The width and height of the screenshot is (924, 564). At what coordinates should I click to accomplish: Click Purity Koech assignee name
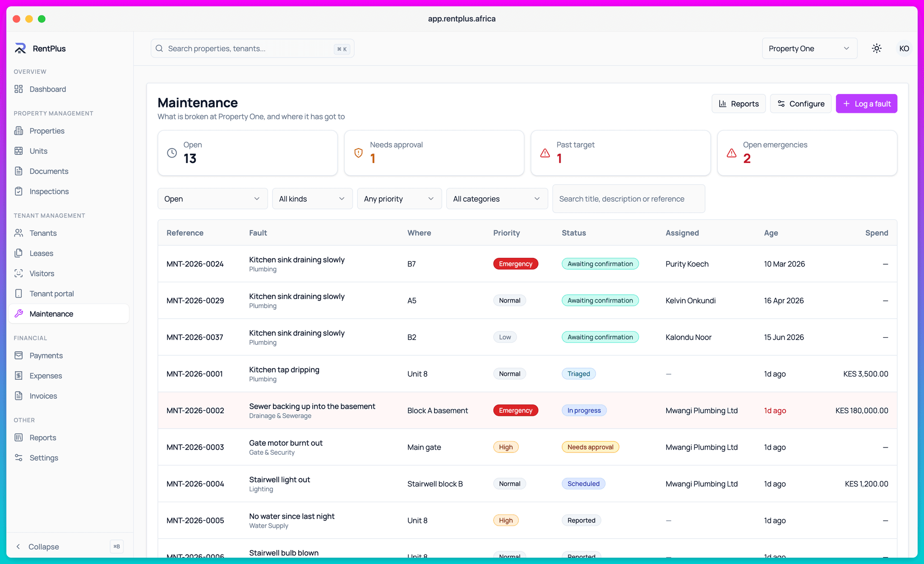point(687,264)
